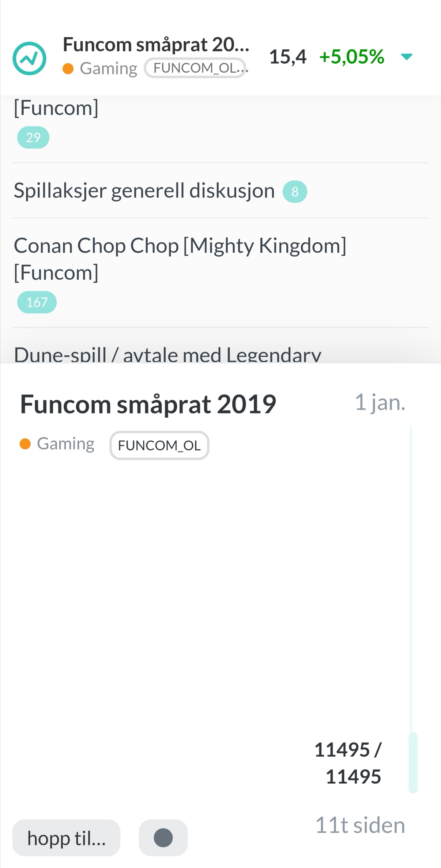Open the 15,4 stock price quote
This screenshot has width=441, height=868.
(288, 57)
